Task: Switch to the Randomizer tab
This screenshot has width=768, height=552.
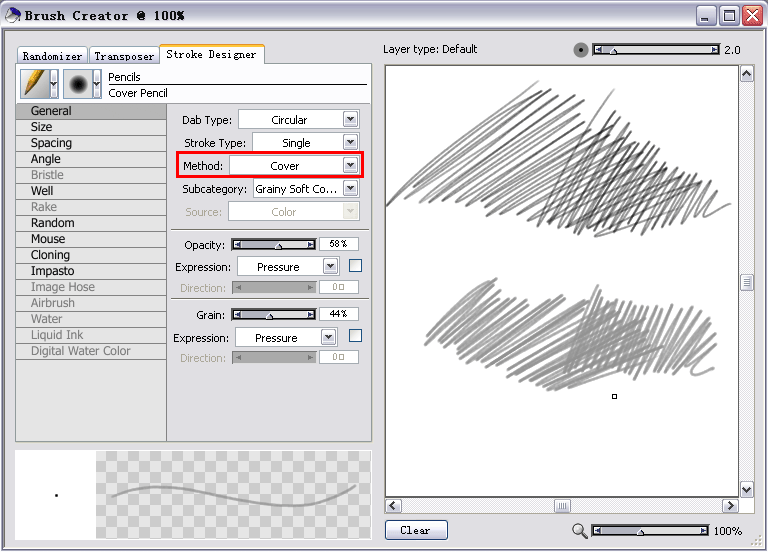Action: coord(52,56)
